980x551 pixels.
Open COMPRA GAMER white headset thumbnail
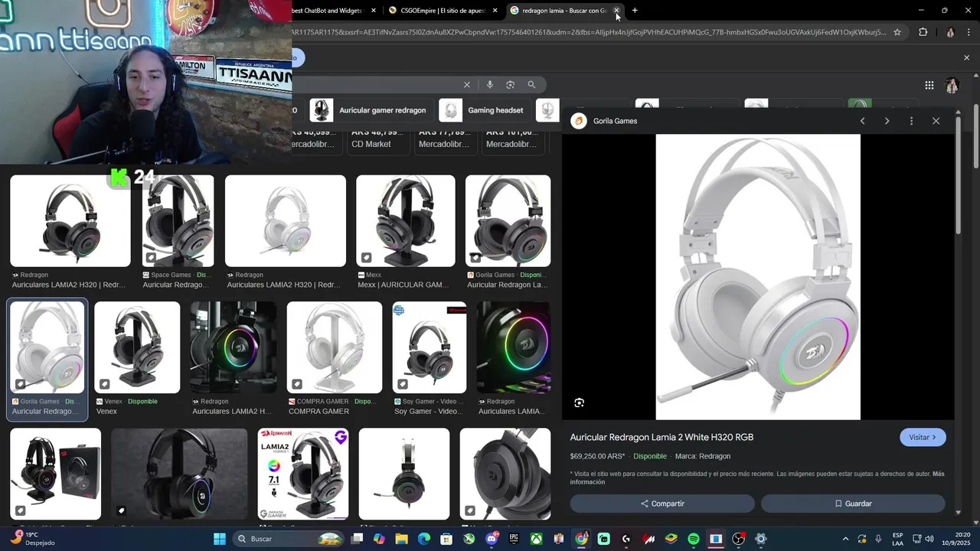coord(335,347)
